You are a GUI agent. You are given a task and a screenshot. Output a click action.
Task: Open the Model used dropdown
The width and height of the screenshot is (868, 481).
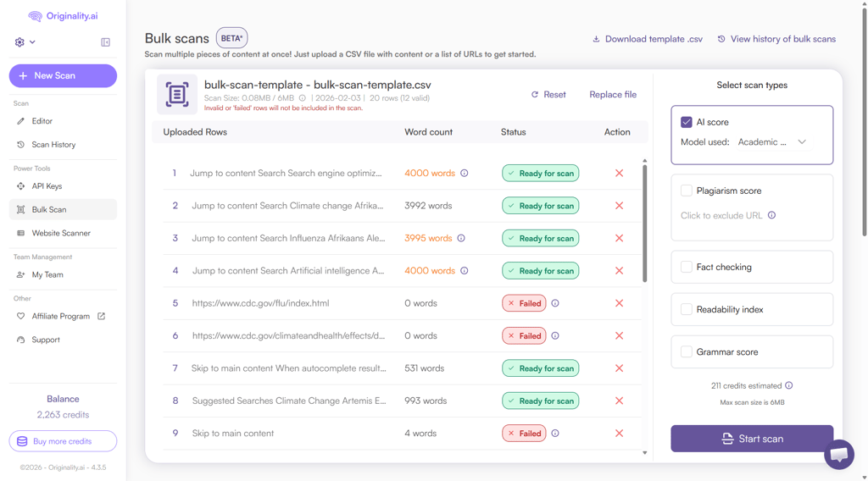771,142
